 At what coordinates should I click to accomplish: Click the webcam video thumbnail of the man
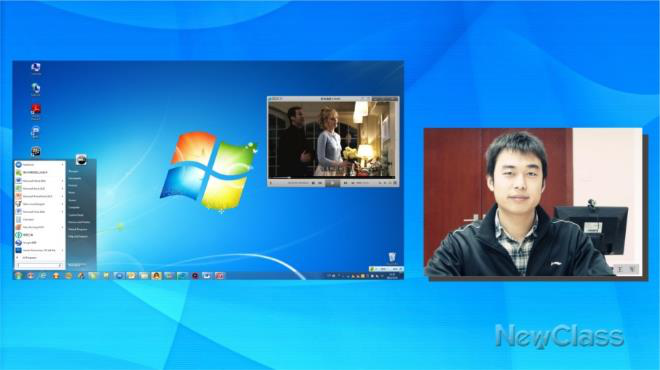click(x=533, y=202)
